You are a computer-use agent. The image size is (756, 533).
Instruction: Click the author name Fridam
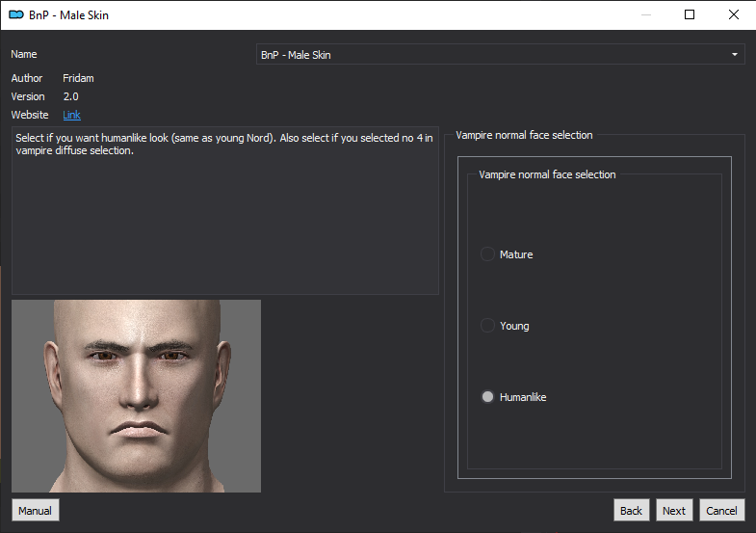[x=78, y=78]
